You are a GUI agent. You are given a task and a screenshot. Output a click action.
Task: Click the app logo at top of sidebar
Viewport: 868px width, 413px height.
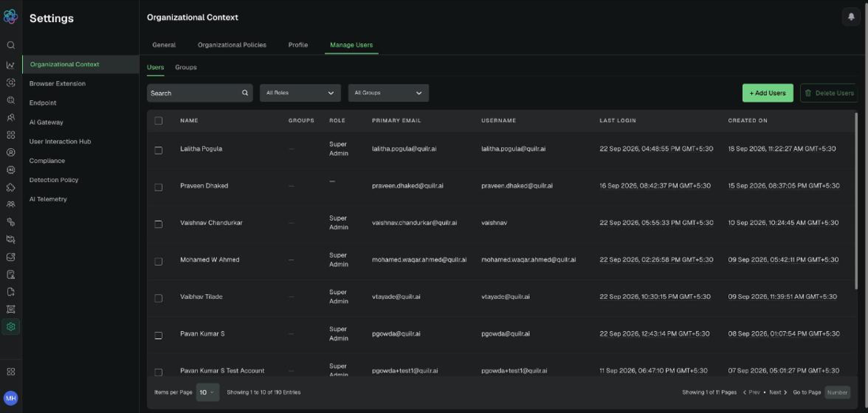(x=10, y=16)
